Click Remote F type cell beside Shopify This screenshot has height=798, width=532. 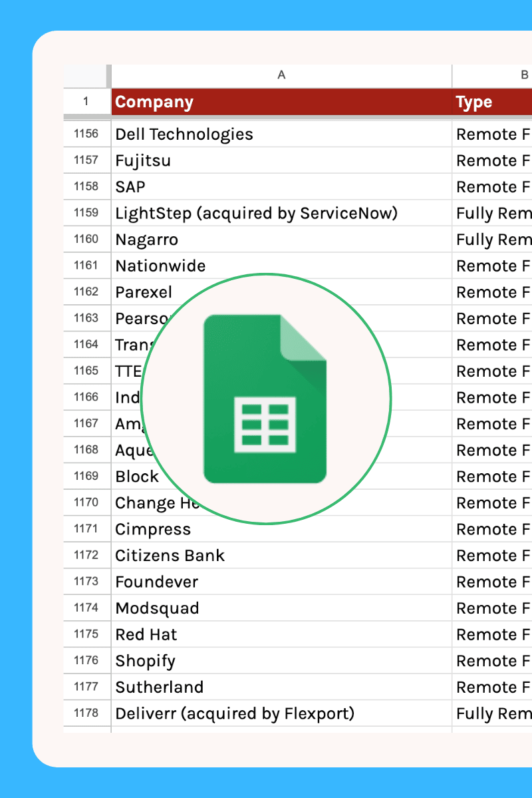[x=492, y=661]
